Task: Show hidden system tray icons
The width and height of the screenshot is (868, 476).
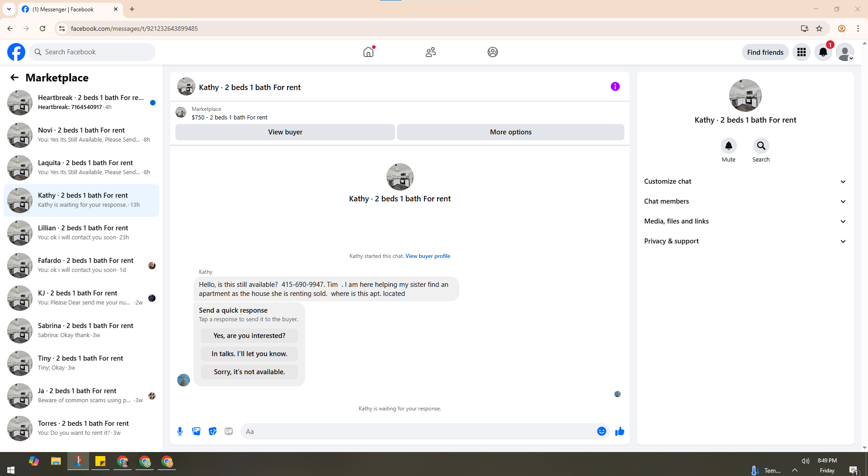Action: [x=795, y=470]
